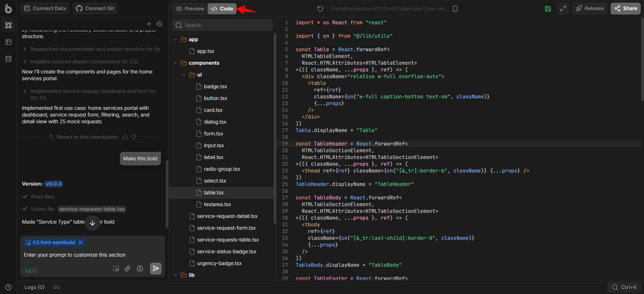
Task: Switch to the Preview tab
Action: (x=190, y=9)
